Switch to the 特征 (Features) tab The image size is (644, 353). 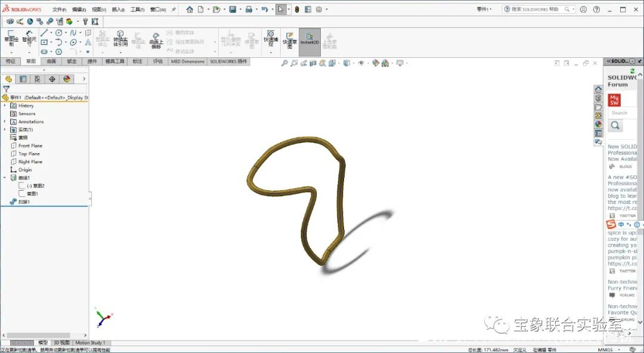pyautogui.click(x=11, y=61)
